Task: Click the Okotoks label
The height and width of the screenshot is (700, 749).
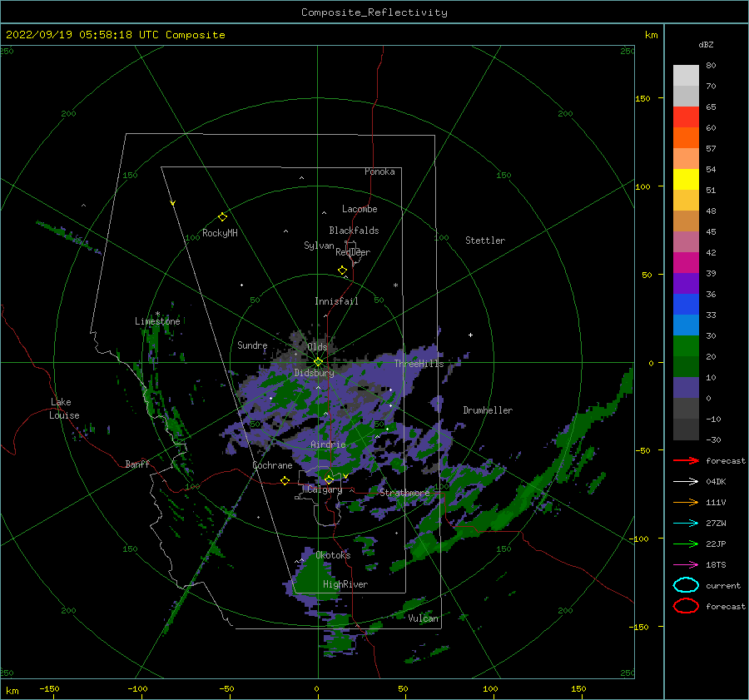Action: point(333,554)
